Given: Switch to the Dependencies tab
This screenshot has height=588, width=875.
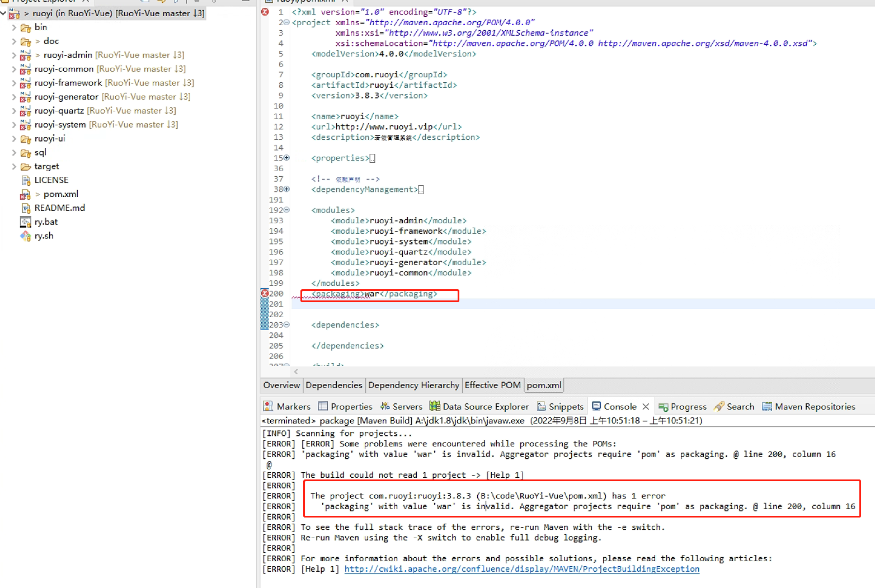Looking at the screenshot, I should 334,385.
